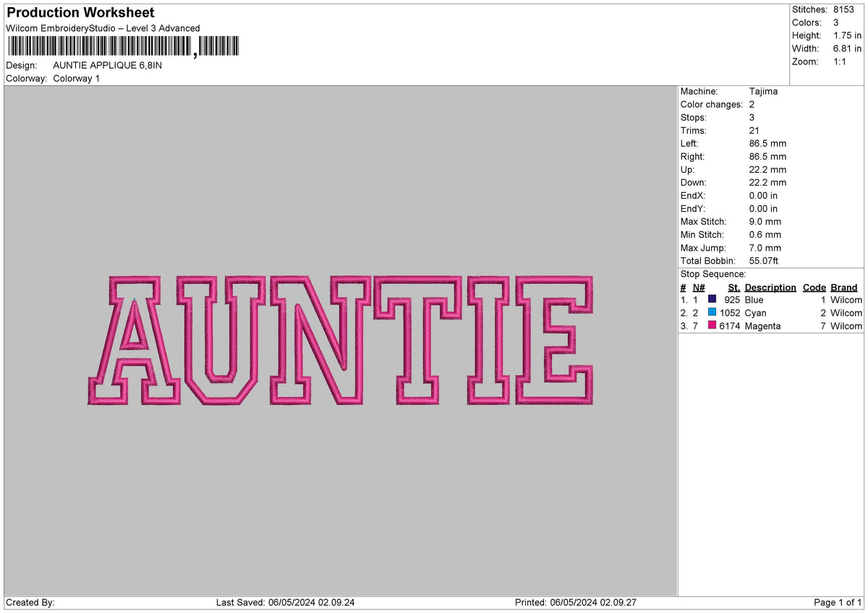This screenshot has height=613, width=868.
Task: Select stitch count 925 in Blue row
Action: coord(732,299)
